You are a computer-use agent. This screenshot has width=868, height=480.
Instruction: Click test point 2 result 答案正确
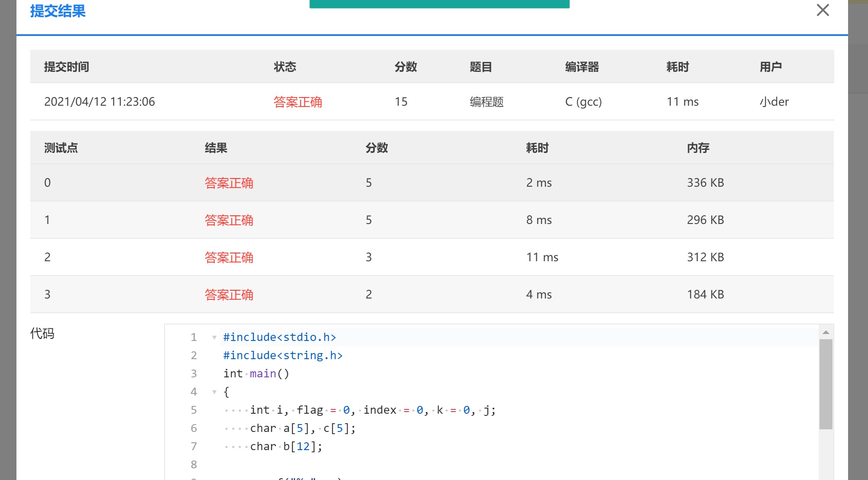click(x=229, y=257)
